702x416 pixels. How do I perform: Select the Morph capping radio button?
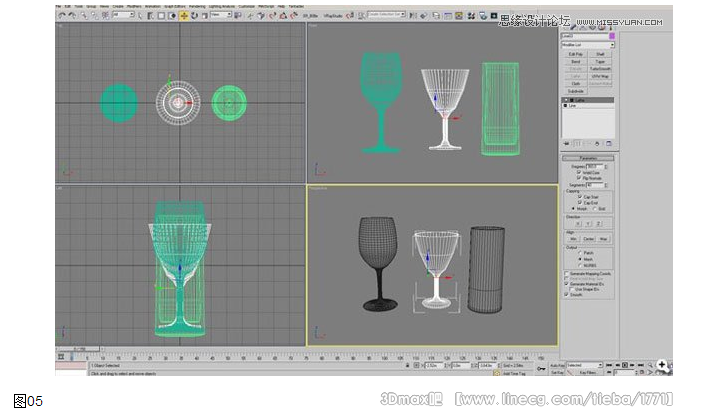[x=573, y=209]
